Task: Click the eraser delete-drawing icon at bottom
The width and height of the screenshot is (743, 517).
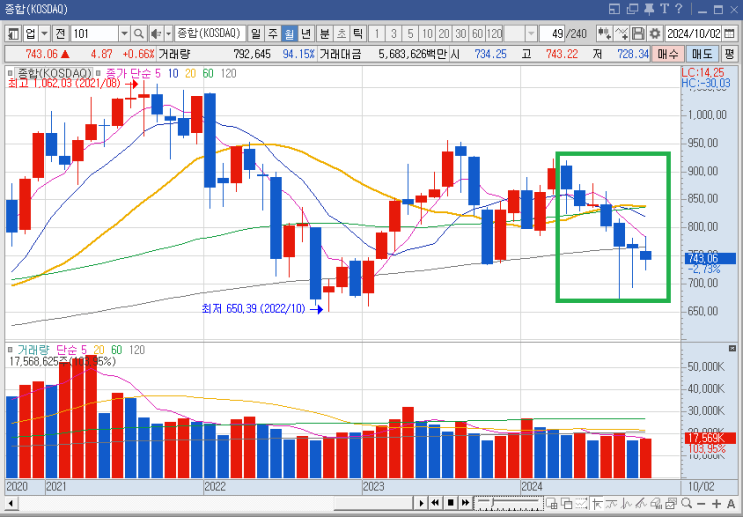Action: coord(656,503)
